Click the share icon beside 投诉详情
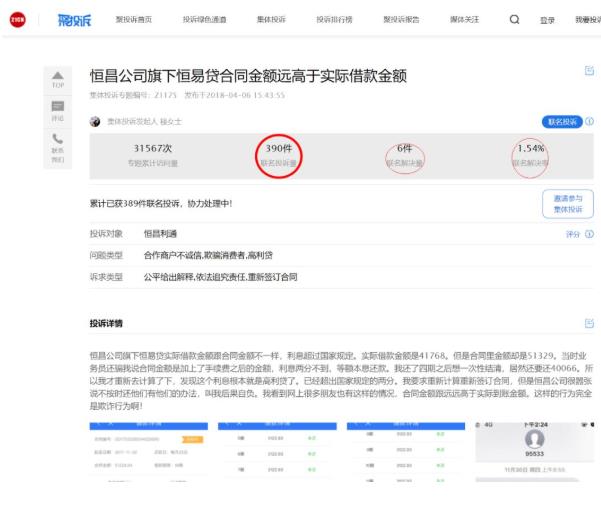The height and width of the screenshot is (511, 601). coord(589,323)
